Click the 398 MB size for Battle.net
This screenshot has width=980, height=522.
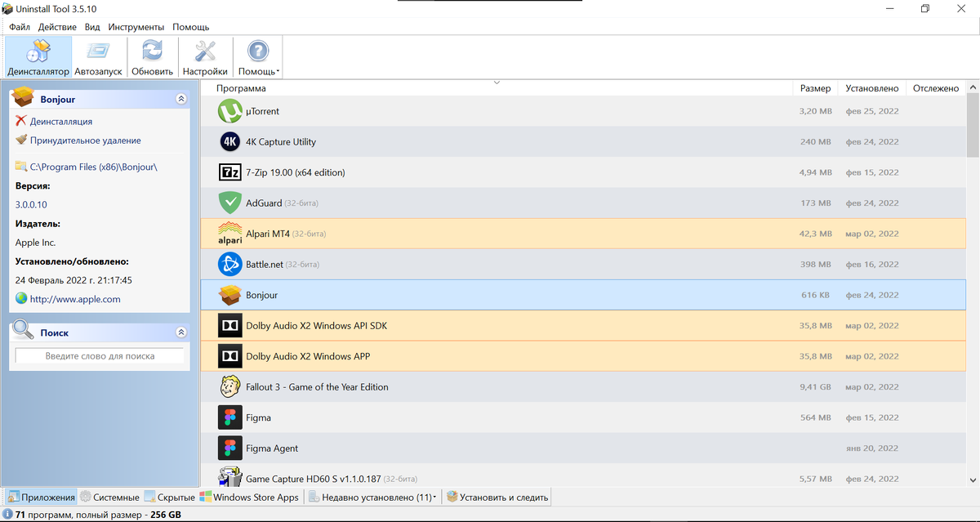tap(816, 265)
